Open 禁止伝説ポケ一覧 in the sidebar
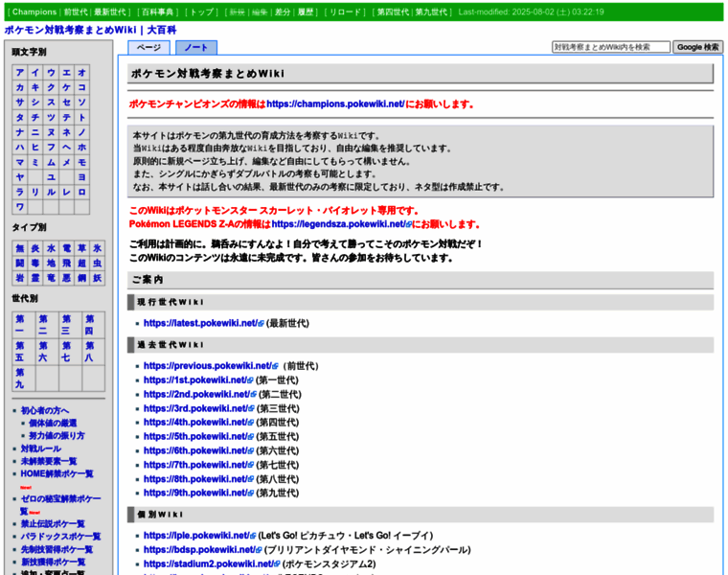The image size is (728, 575). (x=53, y=524)
